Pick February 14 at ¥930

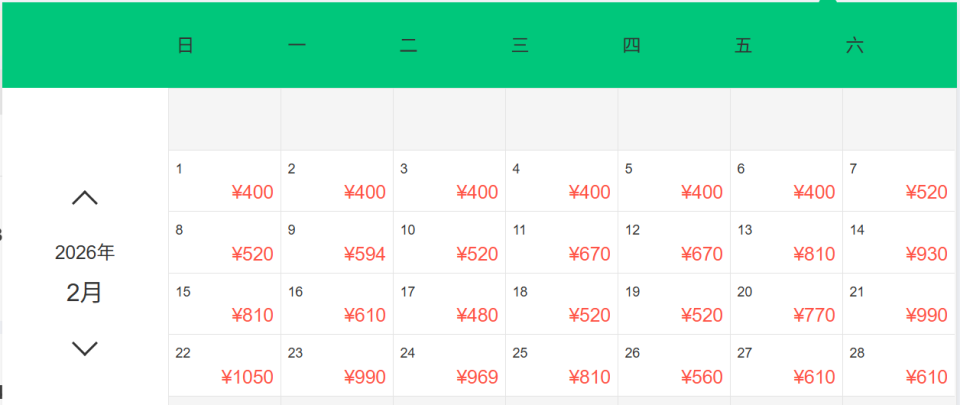pyautogui.click(x=899, y=243)
